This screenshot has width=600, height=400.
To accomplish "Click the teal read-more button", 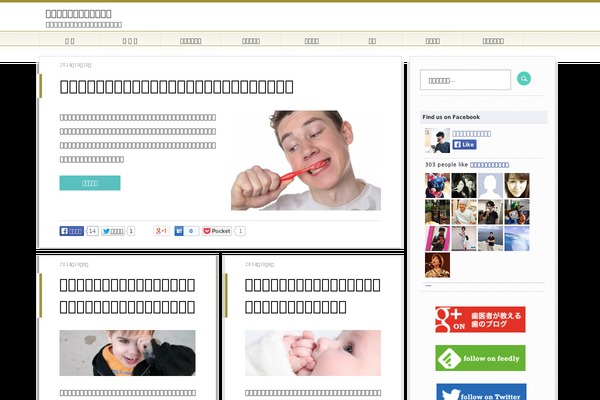I will pyautogui.click(x=90, y=183).
